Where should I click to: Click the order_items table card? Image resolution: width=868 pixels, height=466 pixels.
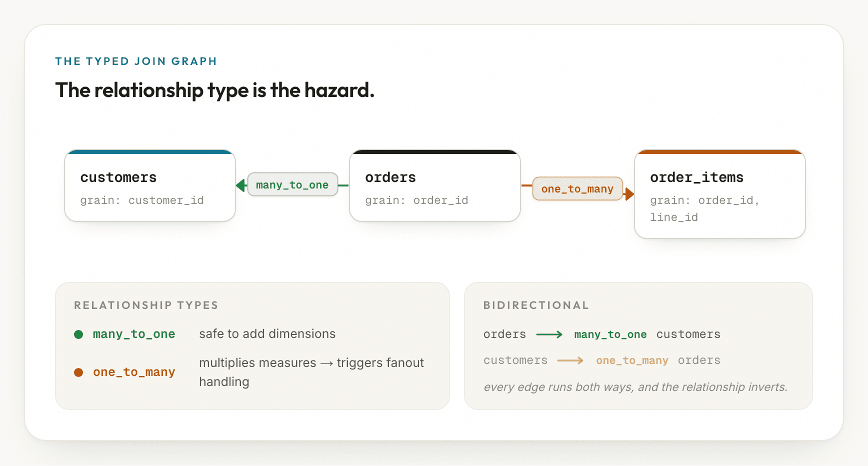(x=720, y=194)
